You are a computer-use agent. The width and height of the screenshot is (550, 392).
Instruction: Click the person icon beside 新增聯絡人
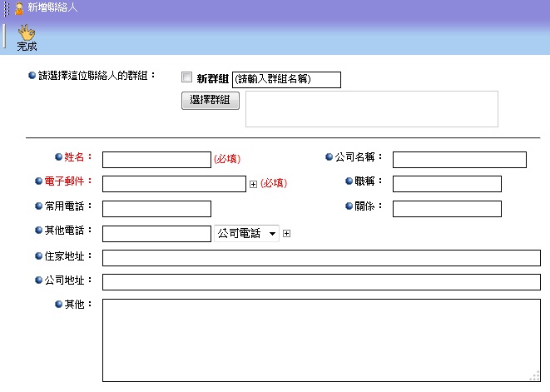click(19, 7)
